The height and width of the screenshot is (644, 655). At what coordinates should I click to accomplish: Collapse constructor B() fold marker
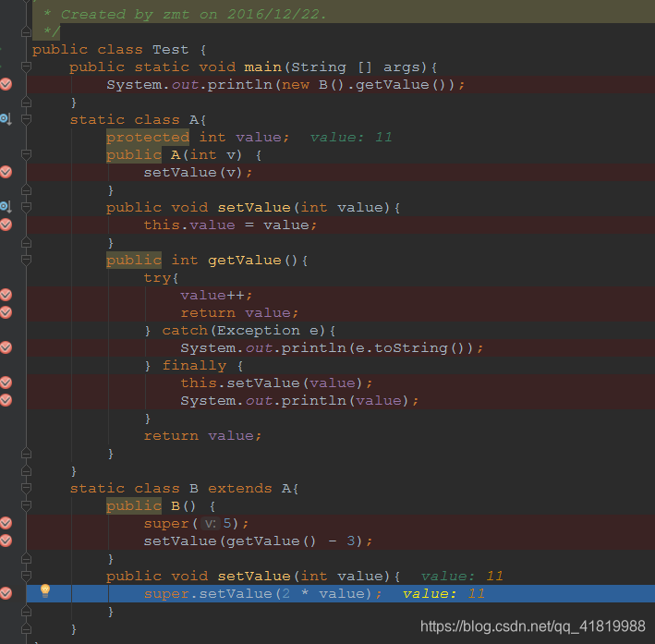click(x=26, y=505)
